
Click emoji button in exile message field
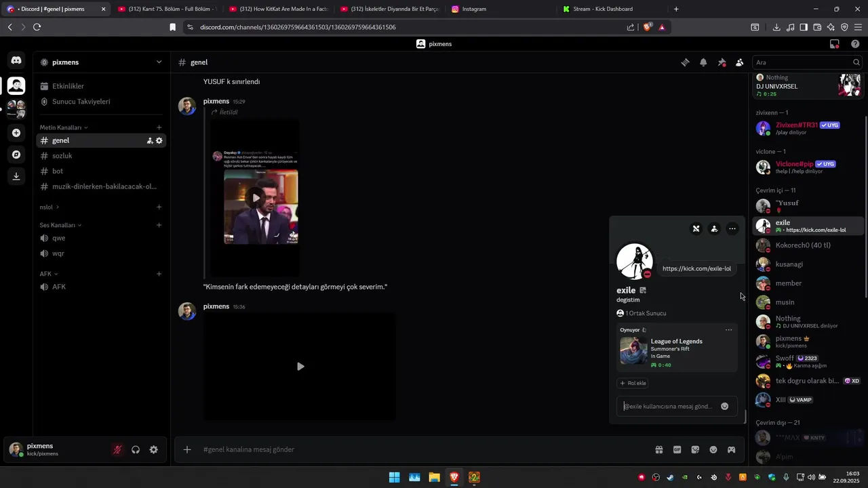click(724, 407)
